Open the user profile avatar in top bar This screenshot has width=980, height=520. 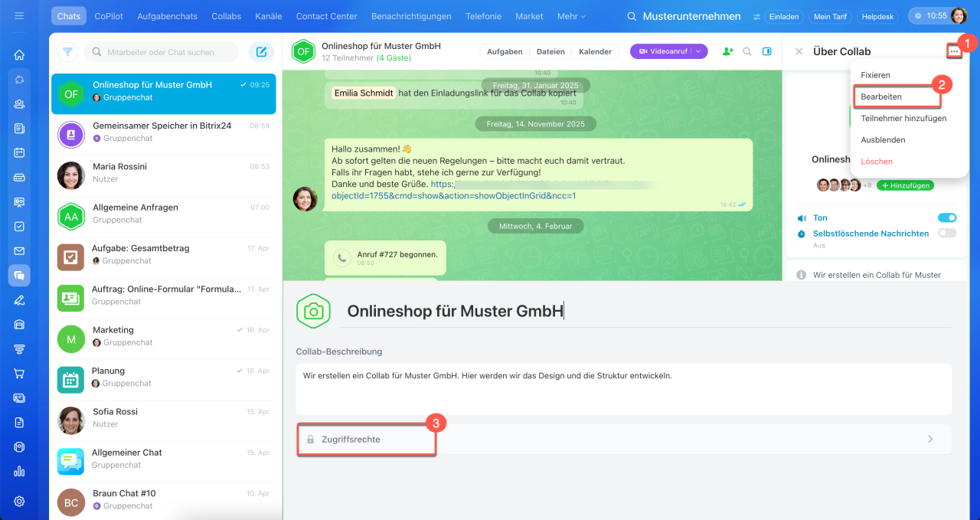point(959,16)
